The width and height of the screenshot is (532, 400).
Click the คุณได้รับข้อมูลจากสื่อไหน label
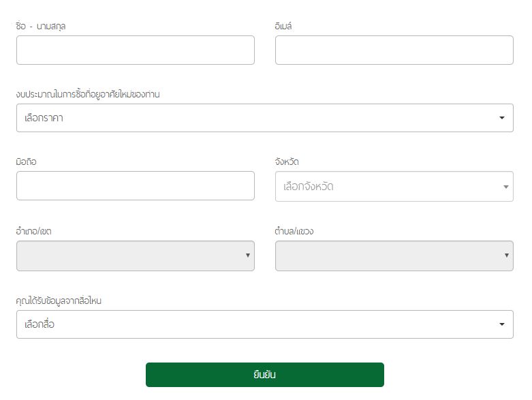point(59,301)
